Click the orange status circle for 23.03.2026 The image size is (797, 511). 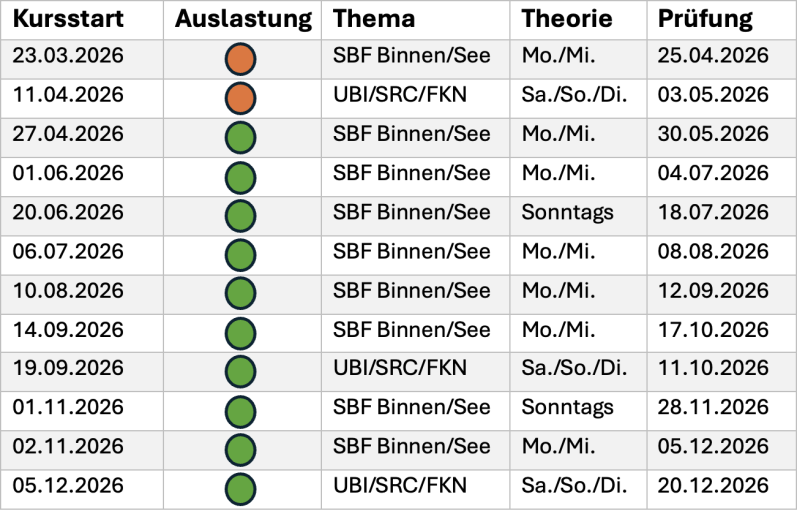pyautogui.click(x=241, y=59)
